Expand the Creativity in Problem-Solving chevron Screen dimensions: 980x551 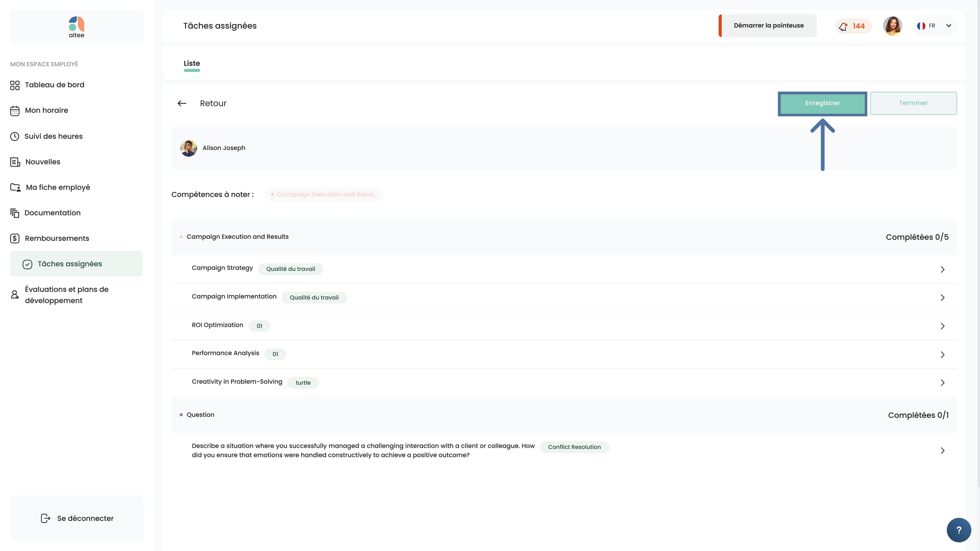click(942, 383)
